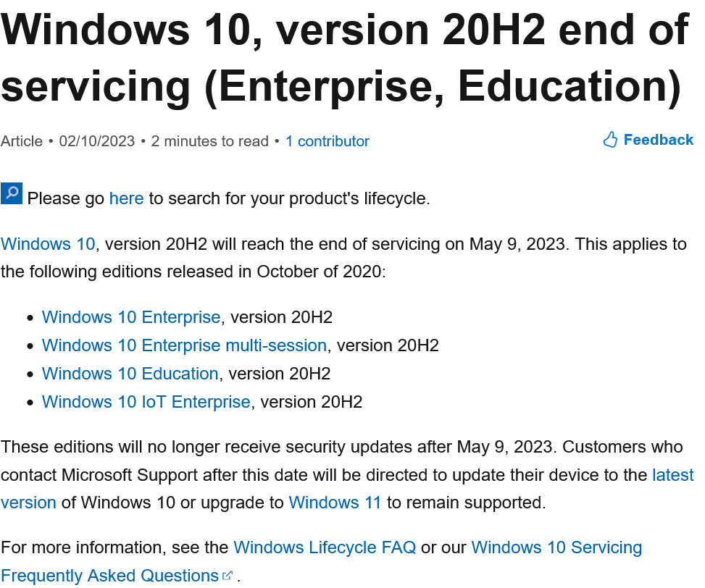Open Windows 10 Servicing link text
The height and width of the screenshot is (588, 705).
point(556,547)
